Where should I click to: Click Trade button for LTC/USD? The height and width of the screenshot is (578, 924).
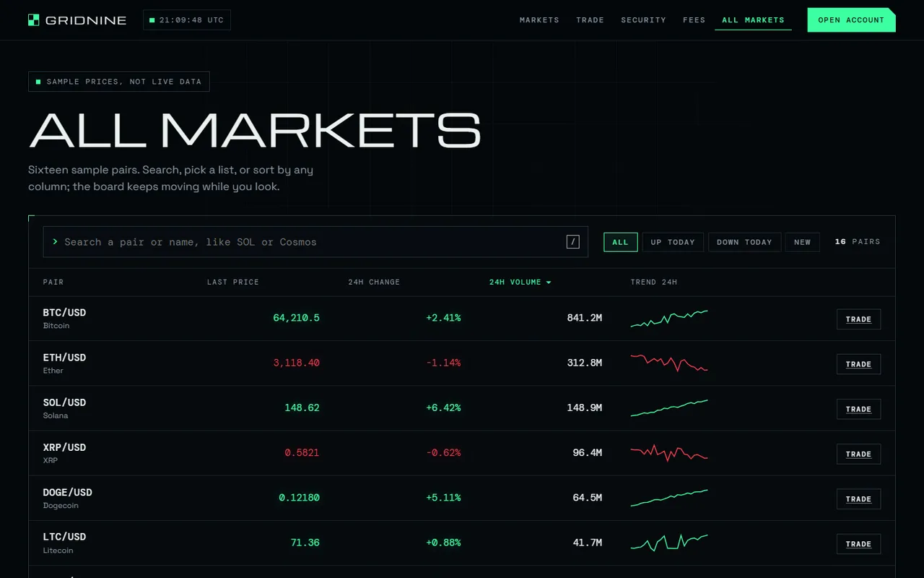[858, 543]
